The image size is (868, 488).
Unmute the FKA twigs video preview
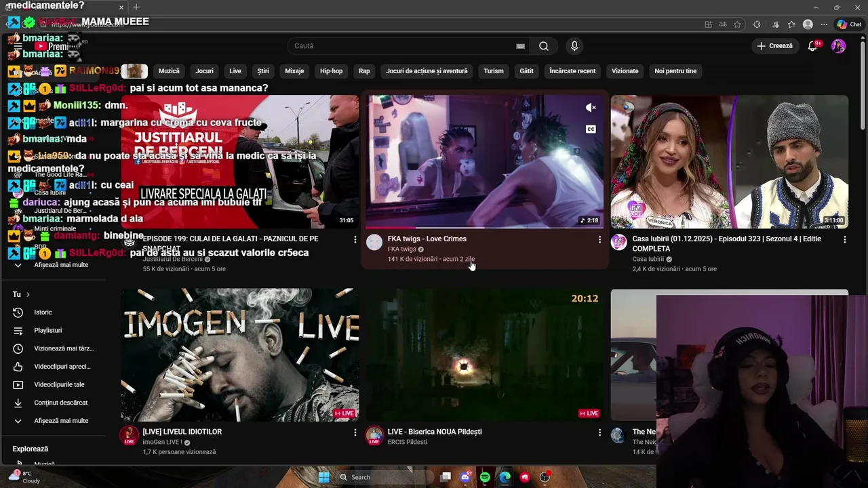[591, 107]
